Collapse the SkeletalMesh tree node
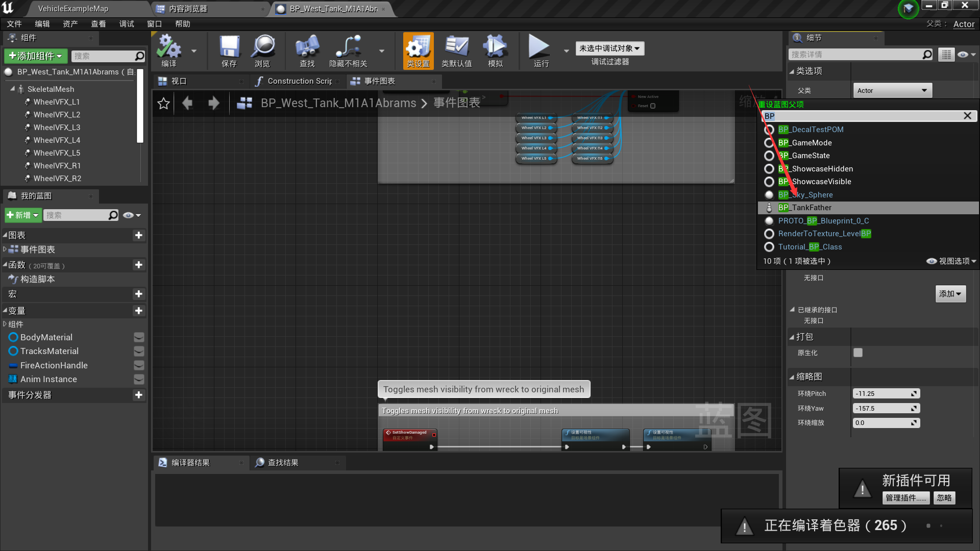The image size is (980, 551). coord(12,89)
